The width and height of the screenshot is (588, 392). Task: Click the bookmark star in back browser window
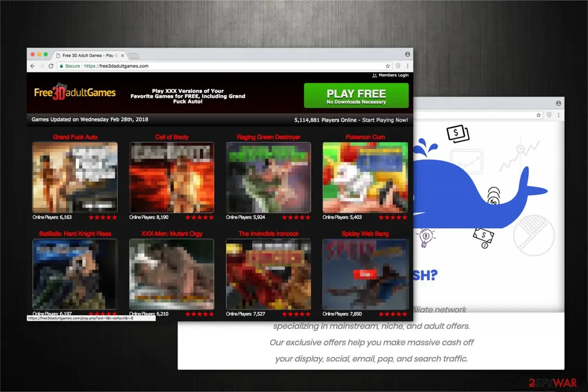[x=538, y=115]
